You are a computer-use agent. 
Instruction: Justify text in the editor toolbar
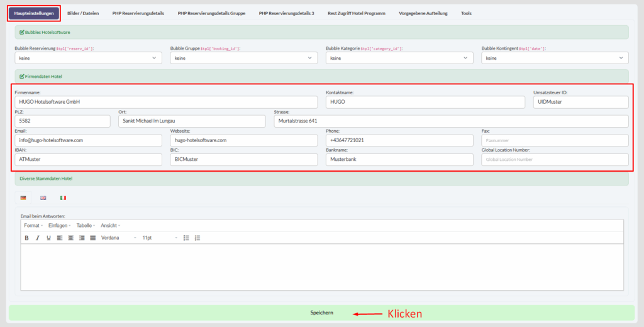pos(93,238)
